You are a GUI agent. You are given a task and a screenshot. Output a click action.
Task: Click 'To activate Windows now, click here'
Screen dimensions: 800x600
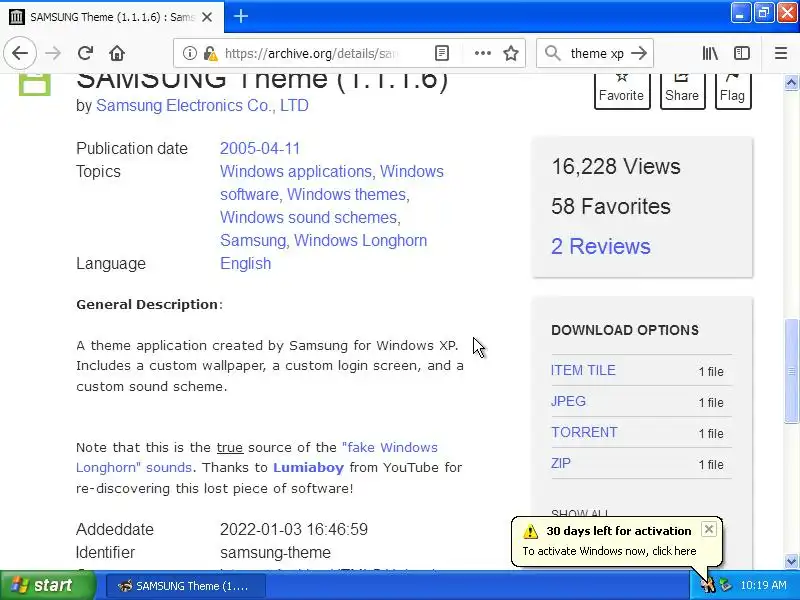click(609, 551)
